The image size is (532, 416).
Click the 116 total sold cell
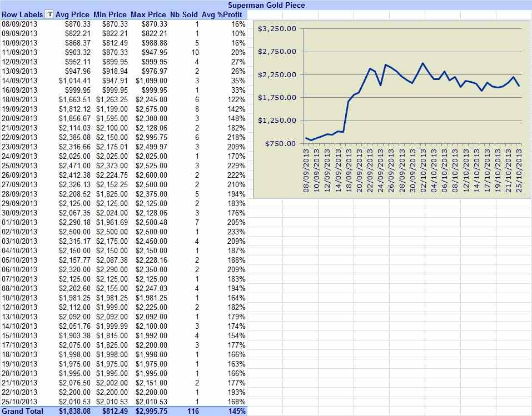(193, 411)
